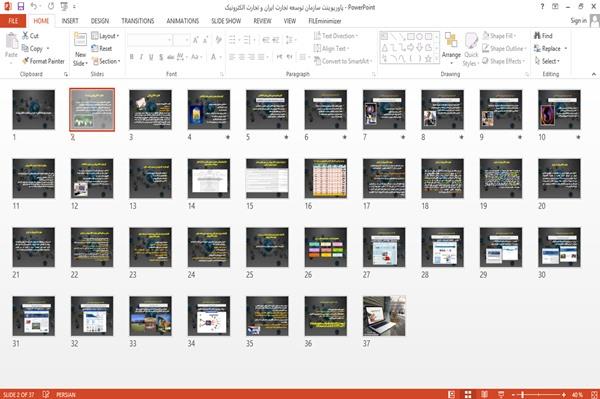The height and width of the screenshot is (399, 600).
Task: Open the TRANSITIONS tab
Action: coord(138,21)
